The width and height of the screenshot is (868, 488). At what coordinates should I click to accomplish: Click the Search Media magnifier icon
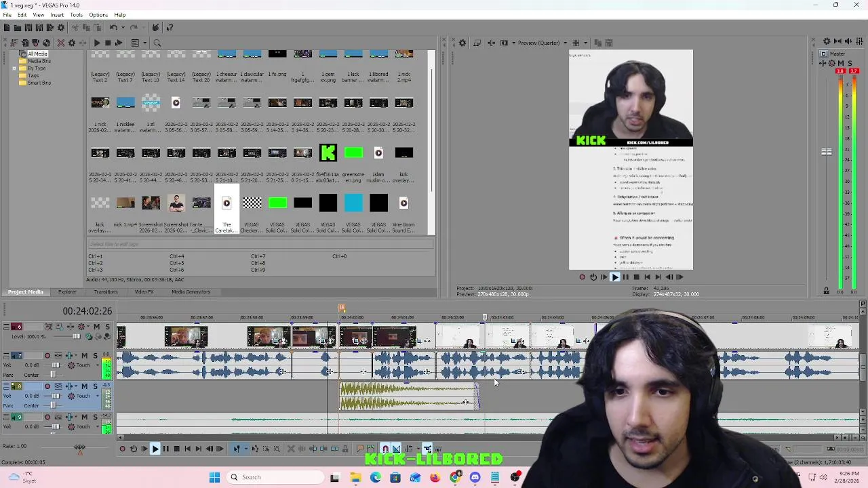157,43
